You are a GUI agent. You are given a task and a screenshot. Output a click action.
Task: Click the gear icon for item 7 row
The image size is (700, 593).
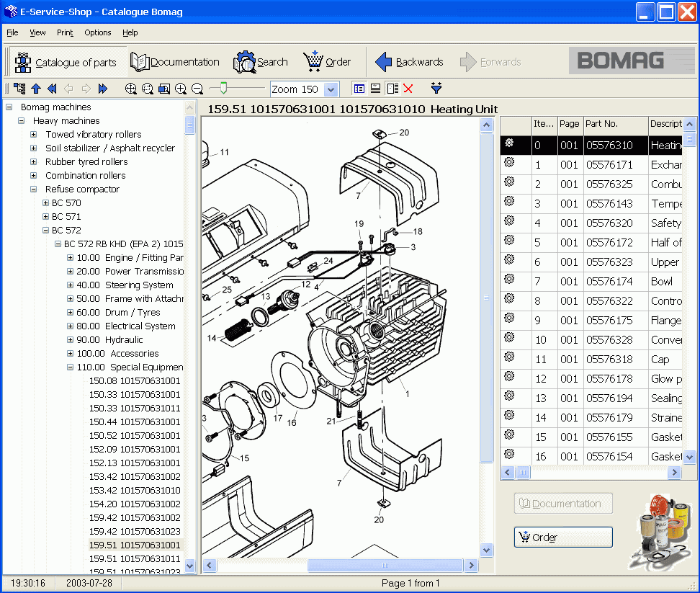509,279
